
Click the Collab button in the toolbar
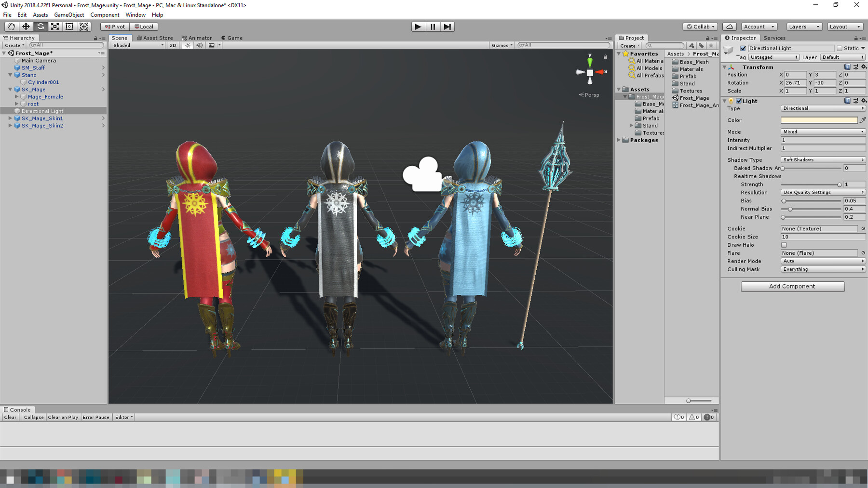[699, 26]
